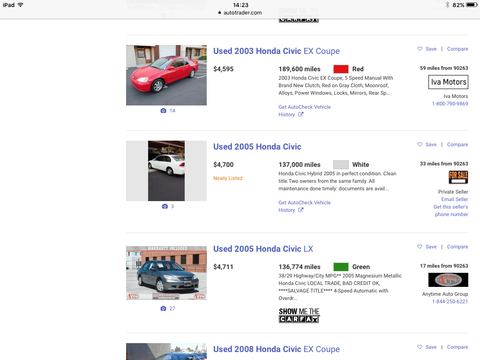Screen dimensions: 480x360
Task: Click the Private Seller label
Action: [x=453, y=192]
